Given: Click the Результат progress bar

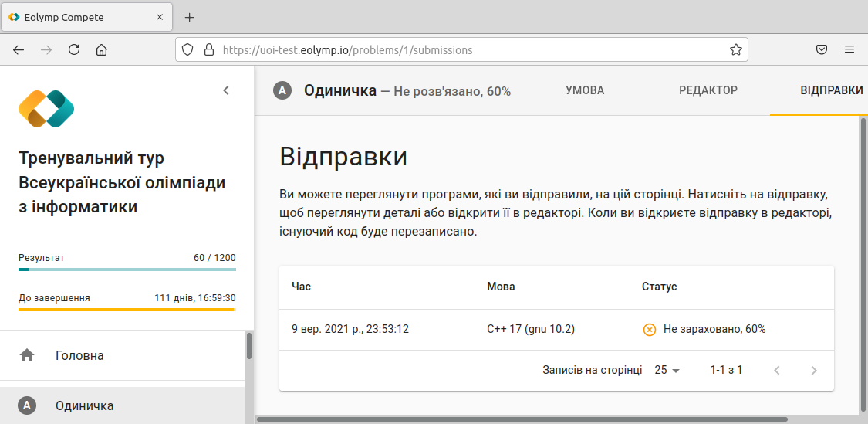Looking at the screenshot, I should click(127, 270).
